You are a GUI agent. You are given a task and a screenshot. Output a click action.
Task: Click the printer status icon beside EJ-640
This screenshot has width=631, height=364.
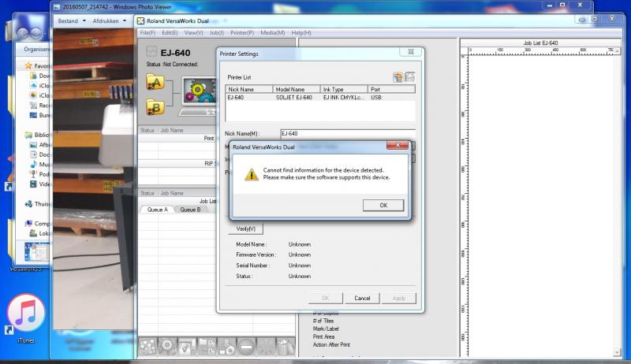point(151,51)
